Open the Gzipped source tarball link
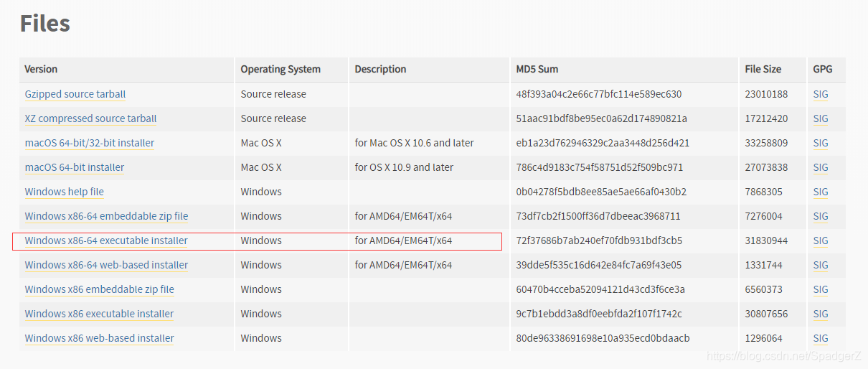 (75, 94)
